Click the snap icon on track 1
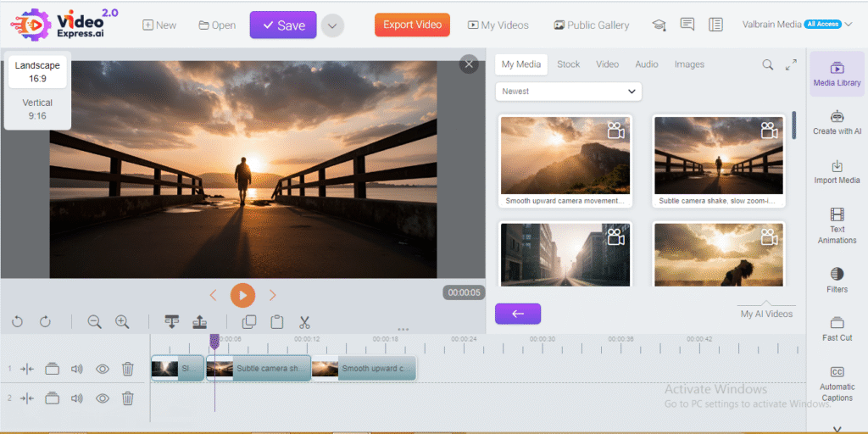 27,369
